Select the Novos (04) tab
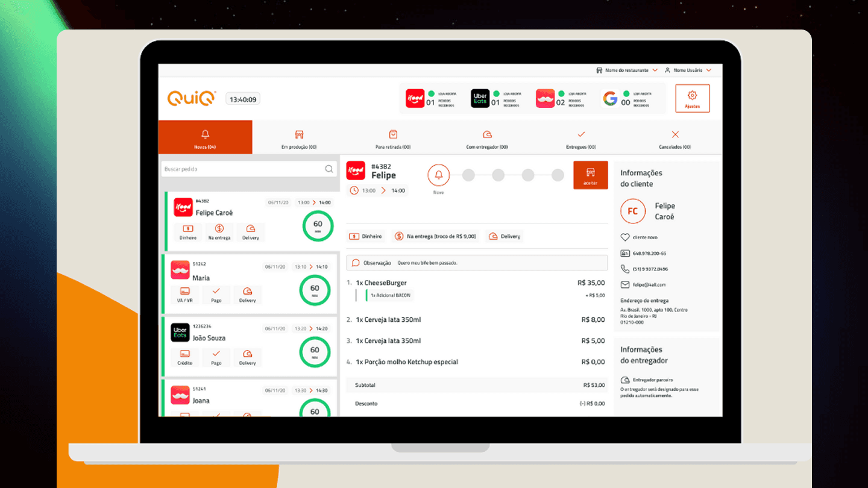868x488 pixels. point(205,137)
